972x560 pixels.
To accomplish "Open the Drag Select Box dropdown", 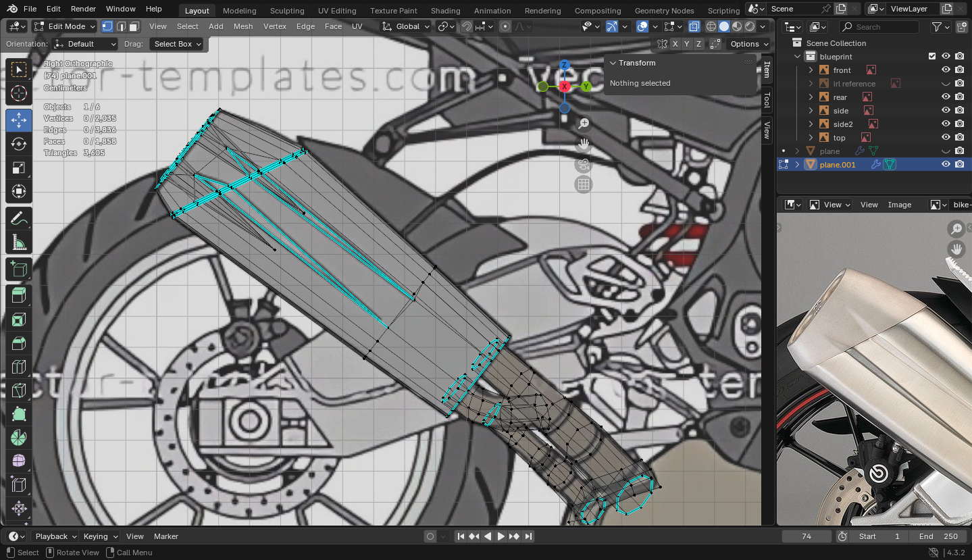I will point(177,44).
